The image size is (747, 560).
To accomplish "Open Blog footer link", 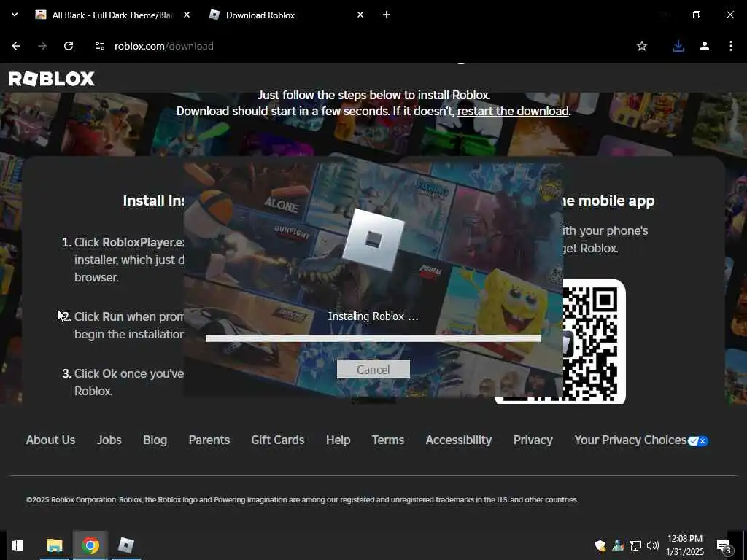I will (155, 440).
